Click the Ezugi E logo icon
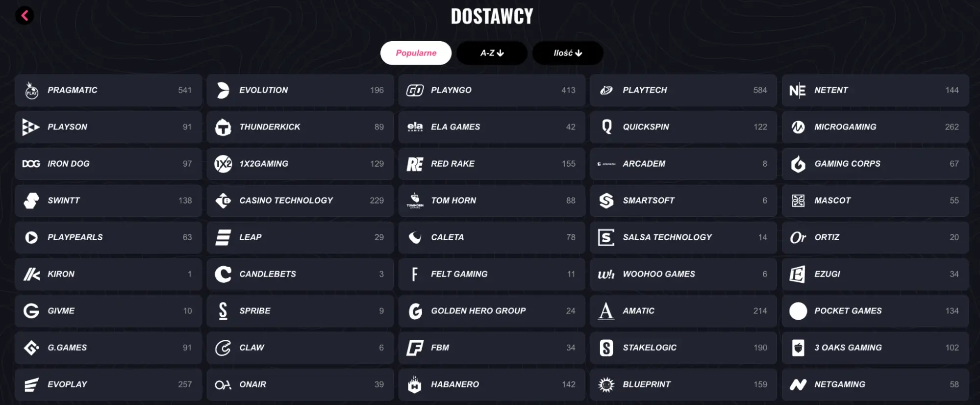 [x=798, y=274]
